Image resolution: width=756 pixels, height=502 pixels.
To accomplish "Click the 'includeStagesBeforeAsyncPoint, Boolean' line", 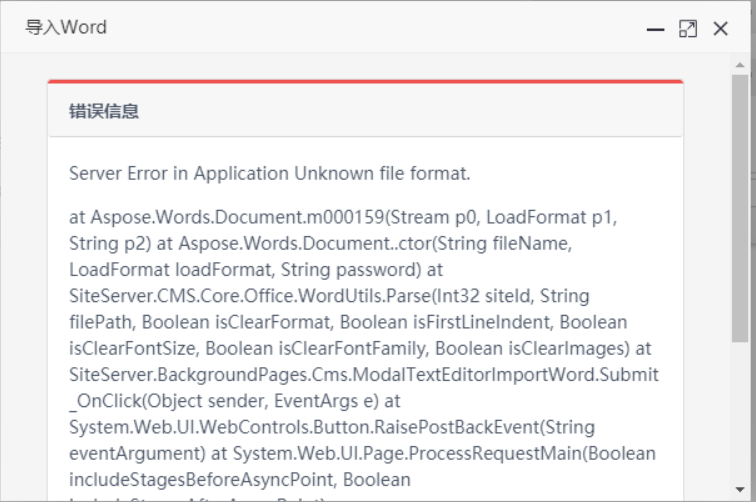I will (240, 480).
